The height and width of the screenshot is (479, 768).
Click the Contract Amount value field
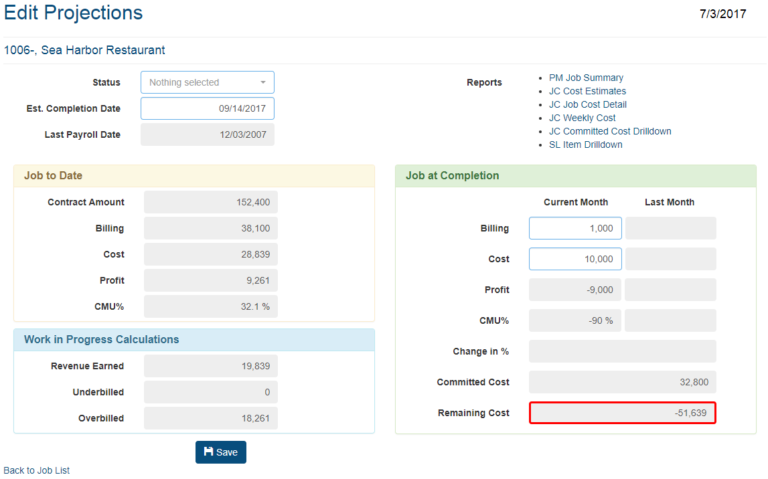click(210, 202)
